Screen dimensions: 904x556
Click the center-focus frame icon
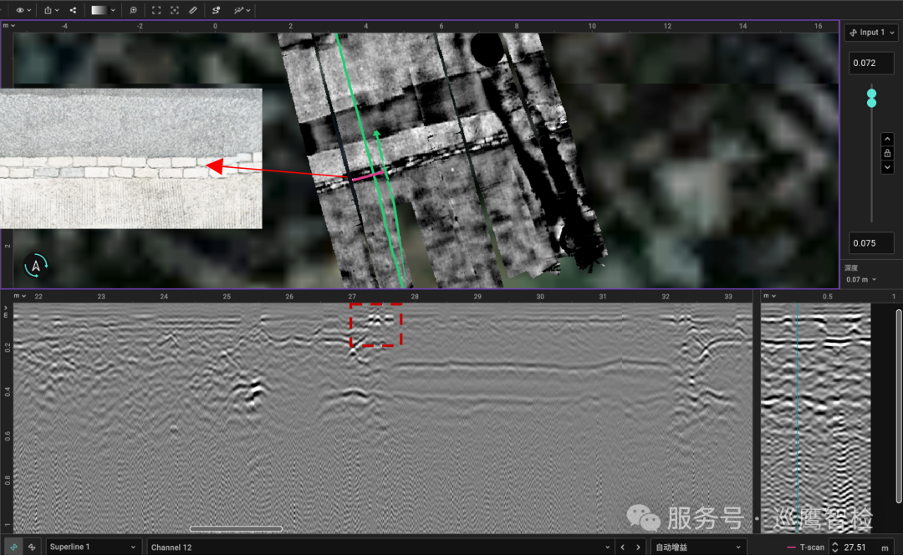175,10
